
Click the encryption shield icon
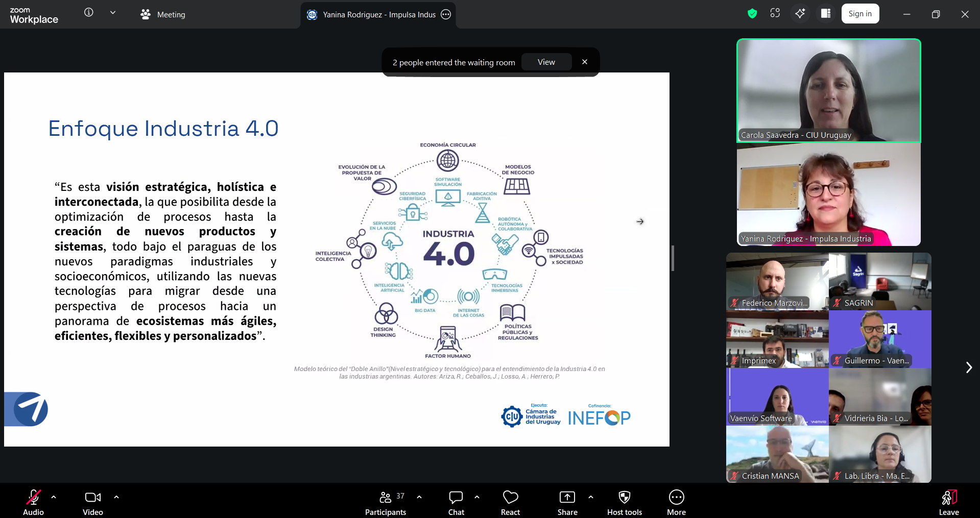[752, 14]
